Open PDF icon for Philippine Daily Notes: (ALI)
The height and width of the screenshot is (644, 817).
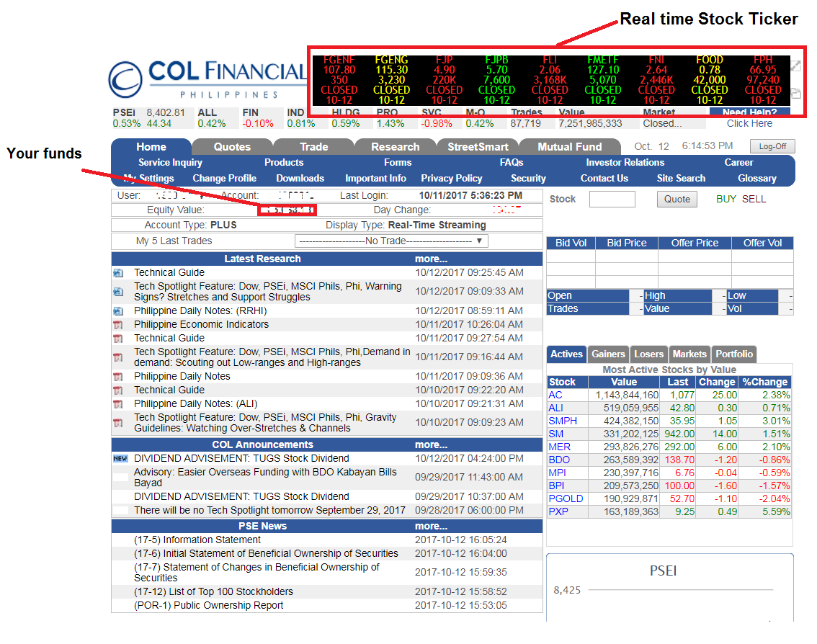click(118, 404)
